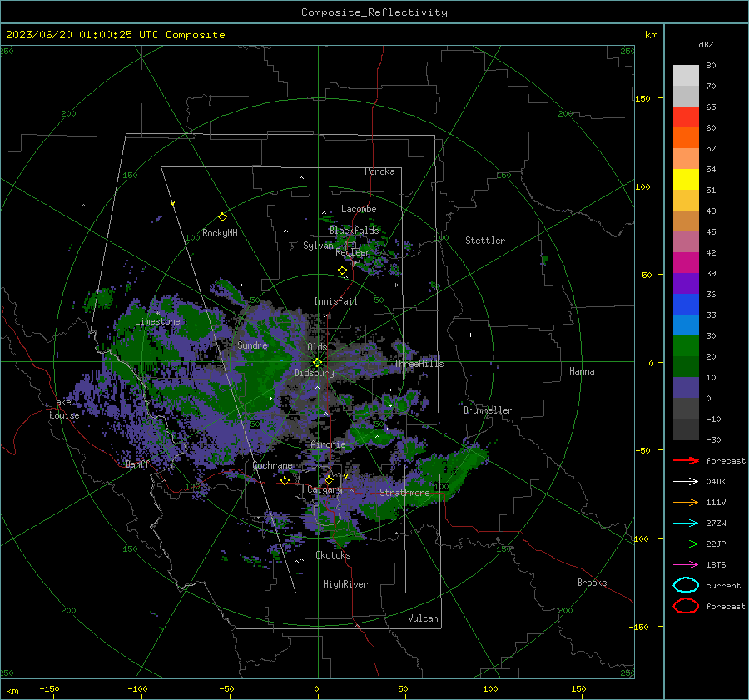This screenshot has width=749, height=700.
Task: Click the yellow diamond marker near RockyMH
Action: click(x=222, y=217)
